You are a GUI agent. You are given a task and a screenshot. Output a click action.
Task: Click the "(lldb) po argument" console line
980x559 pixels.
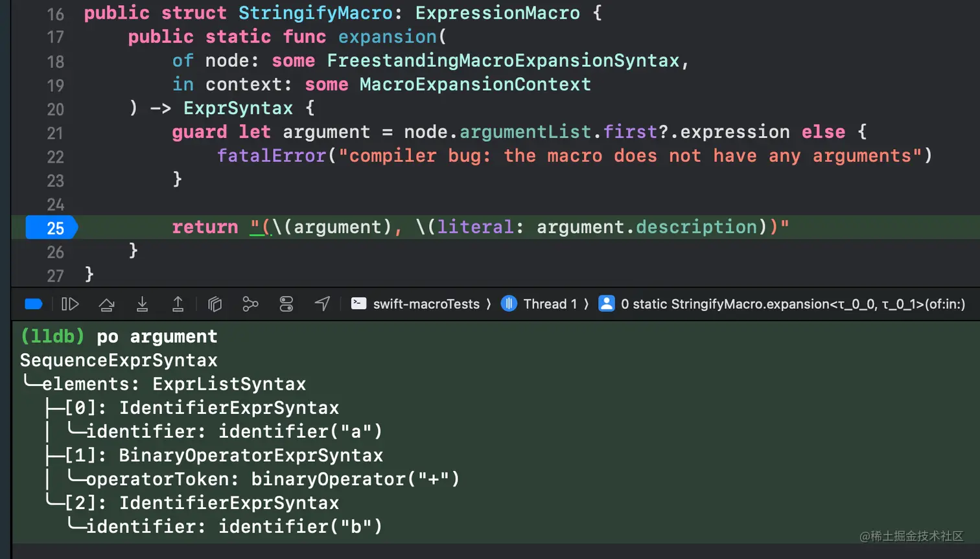119,337
